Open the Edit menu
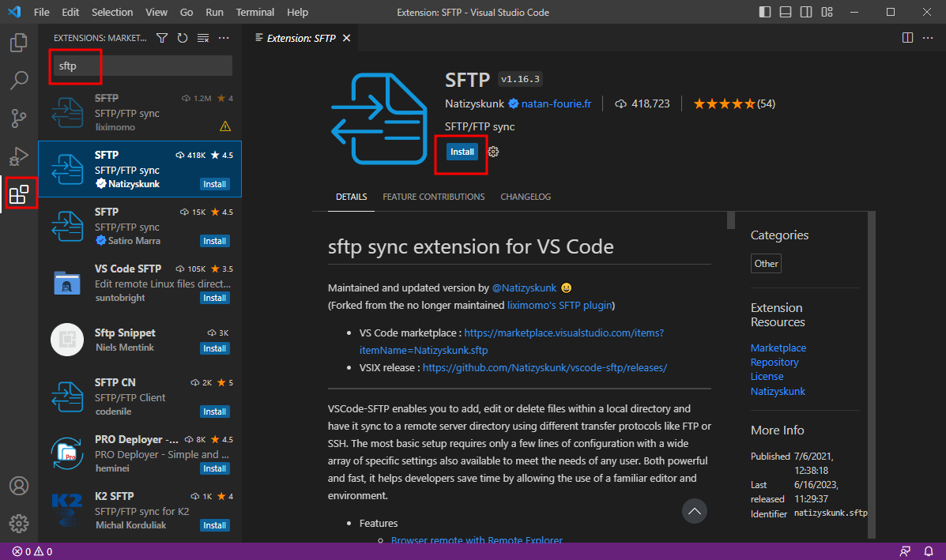The image size is (946, 560). pyautogui.click(x=70, y=12)
